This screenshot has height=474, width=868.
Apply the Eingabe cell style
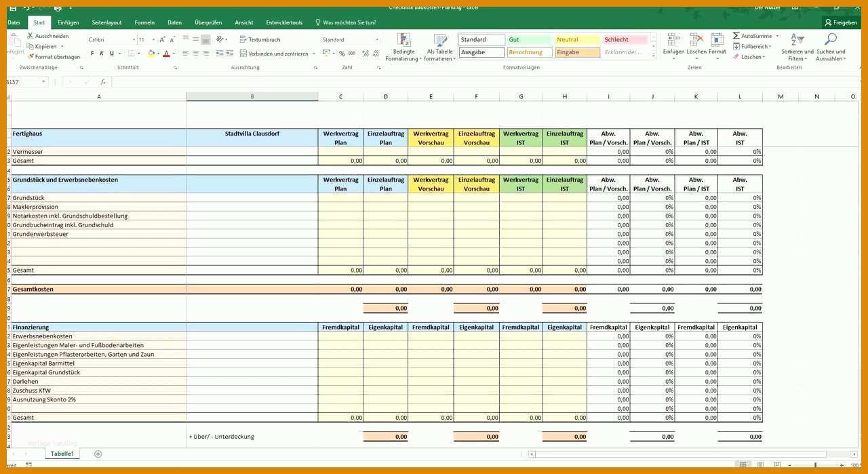coord(578,52)
